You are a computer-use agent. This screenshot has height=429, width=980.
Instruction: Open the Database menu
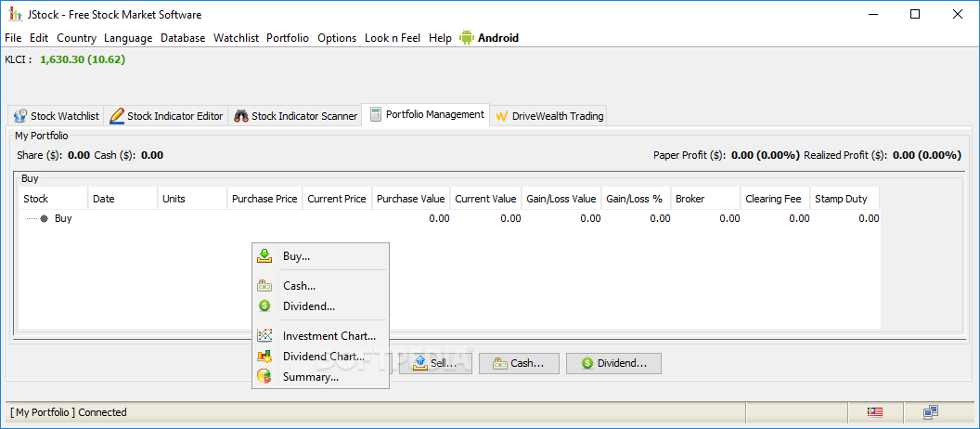pyautogui.click(x=183, y=38)
